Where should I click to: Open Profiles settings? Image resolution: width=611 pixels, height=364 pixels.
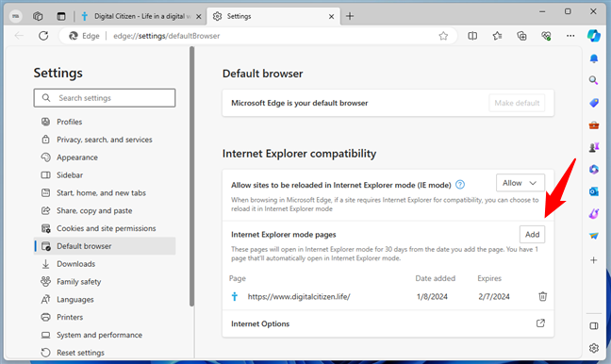[x=105, y=122]
